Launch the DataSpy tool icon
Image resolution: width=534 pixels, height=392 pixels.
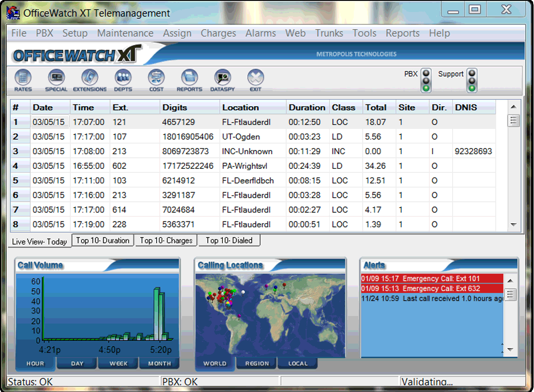click(x=222, y=78)
